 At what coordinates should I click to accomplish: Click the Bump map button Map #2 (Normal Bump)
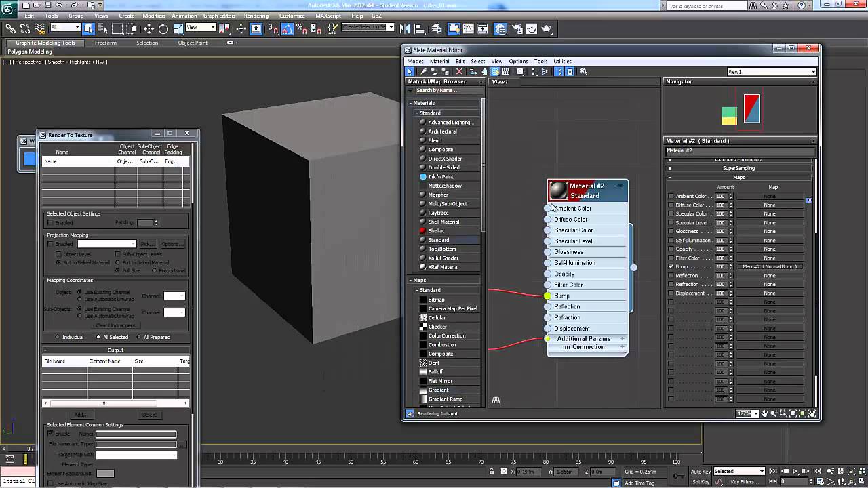tap(769, 266)
